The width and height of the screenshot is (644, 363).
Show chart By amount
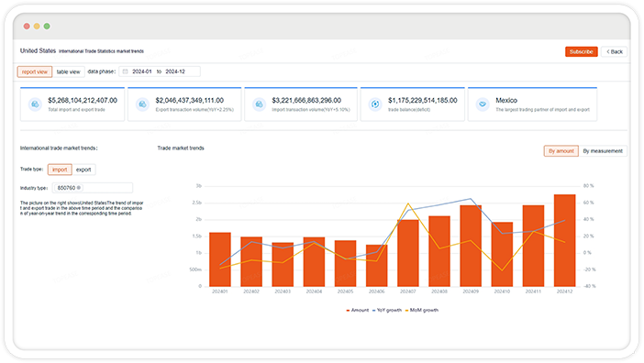(561, 151)
